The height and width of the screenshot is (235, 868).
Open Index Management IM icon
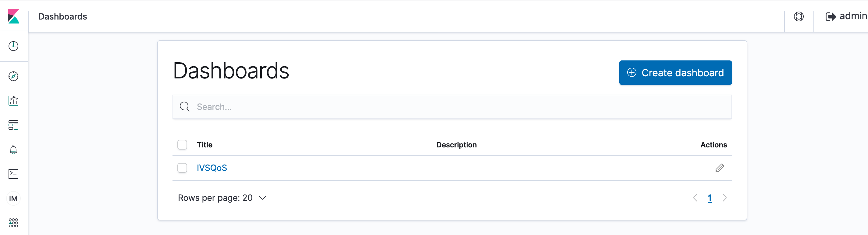13,199
